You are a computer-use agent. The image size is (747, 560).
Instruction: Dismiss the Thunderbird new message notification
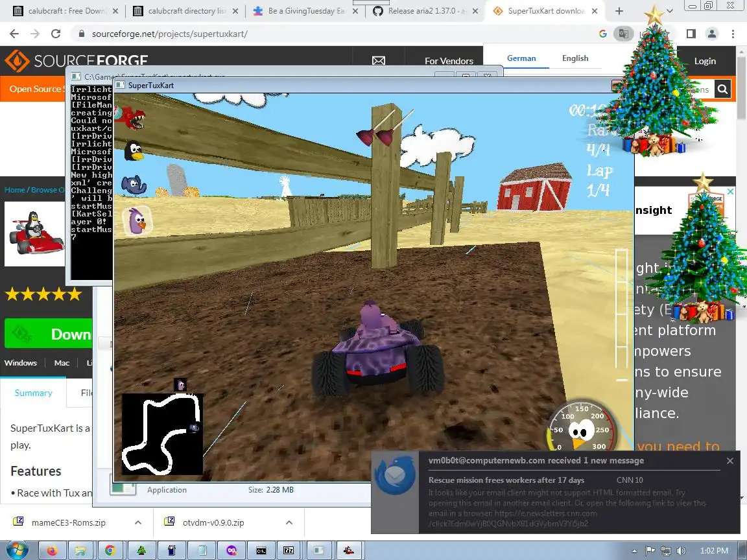click(x=730, y=461)
